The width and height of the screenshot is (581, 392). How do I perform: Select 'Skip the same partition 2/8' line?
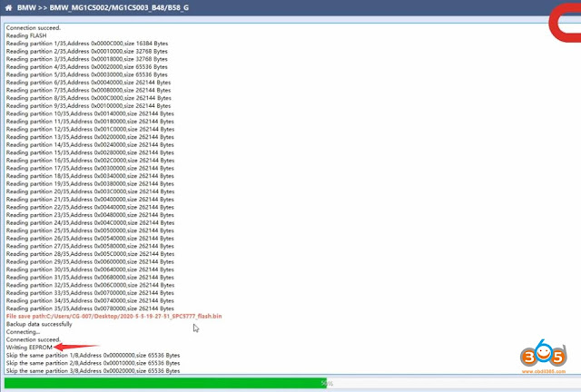tap(93, 363)
